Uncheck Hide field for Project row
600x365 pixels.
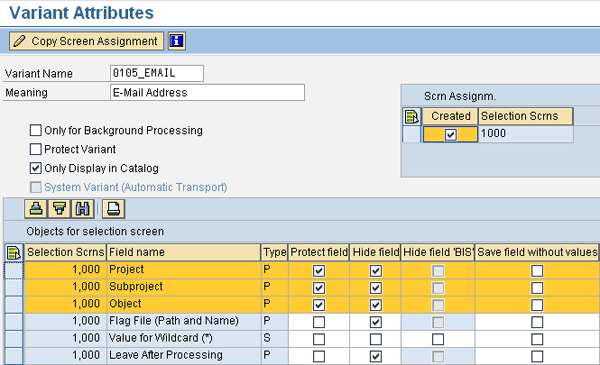(x=375, y=270)
